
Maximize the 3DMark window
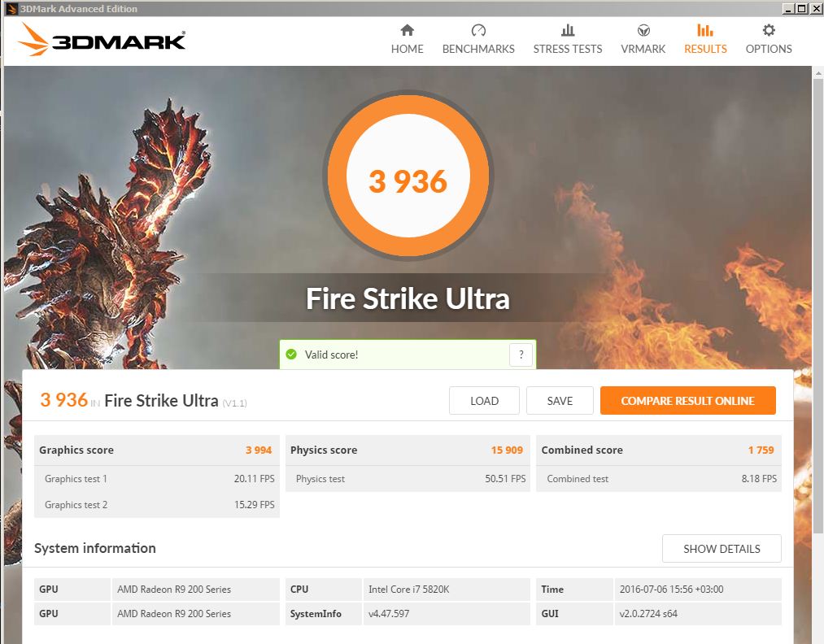[x=801, y=8]
